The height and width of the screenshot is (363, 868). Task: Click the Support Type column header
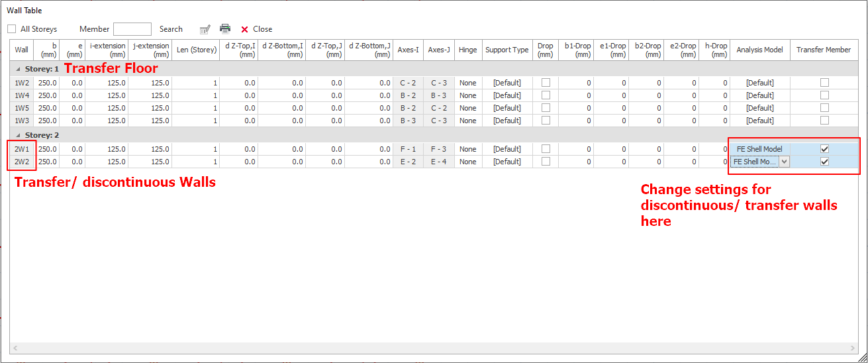pyautogui.click(x=506, y=50)
